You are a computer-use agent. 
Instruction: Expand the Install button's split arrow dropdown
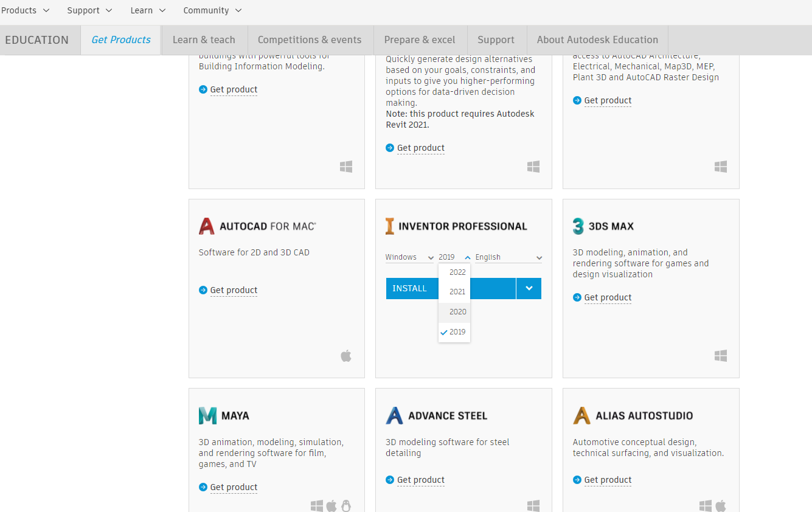[x=529, y=288]
